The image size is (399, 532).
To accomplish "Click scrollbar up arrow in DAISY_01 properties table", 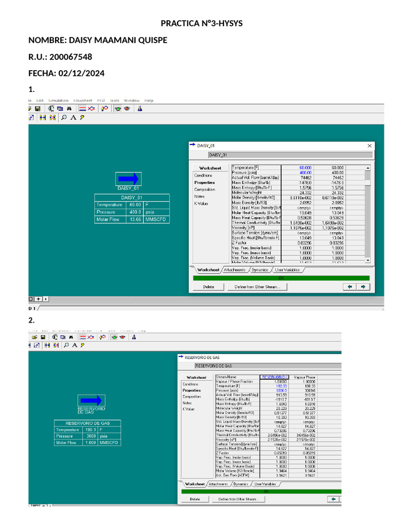I will click(x=368, y=168).
